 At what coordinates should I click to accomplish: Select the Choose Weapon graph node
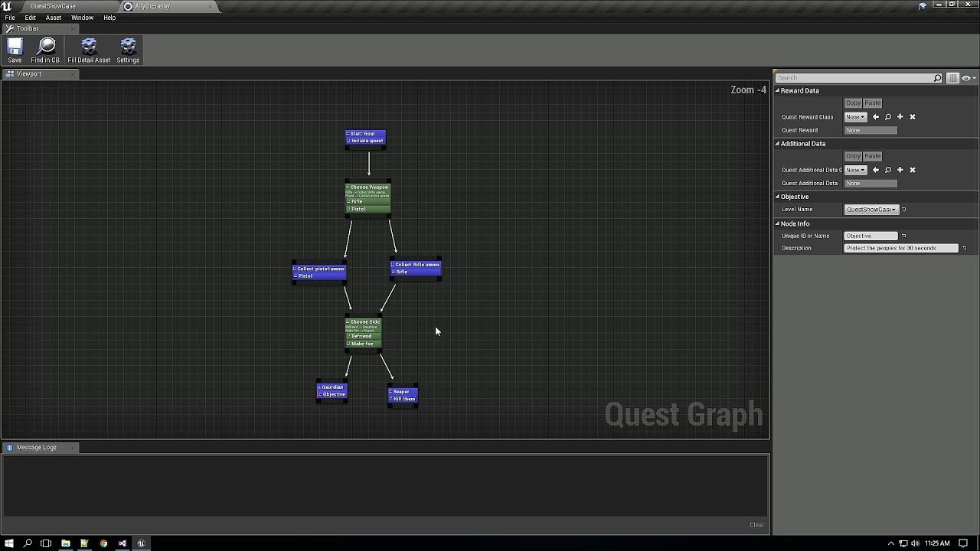pos(368,199)
